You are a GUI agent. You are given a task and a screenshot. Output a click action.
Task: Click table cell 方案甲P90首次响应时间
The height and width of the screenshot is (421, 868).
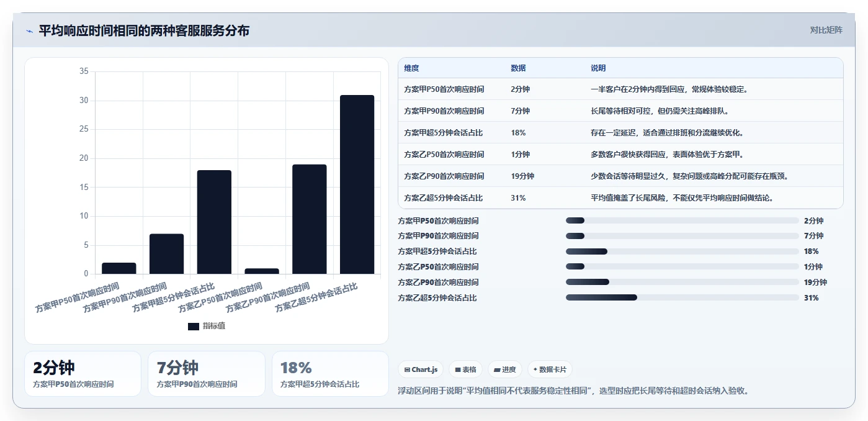pos(444,111)
